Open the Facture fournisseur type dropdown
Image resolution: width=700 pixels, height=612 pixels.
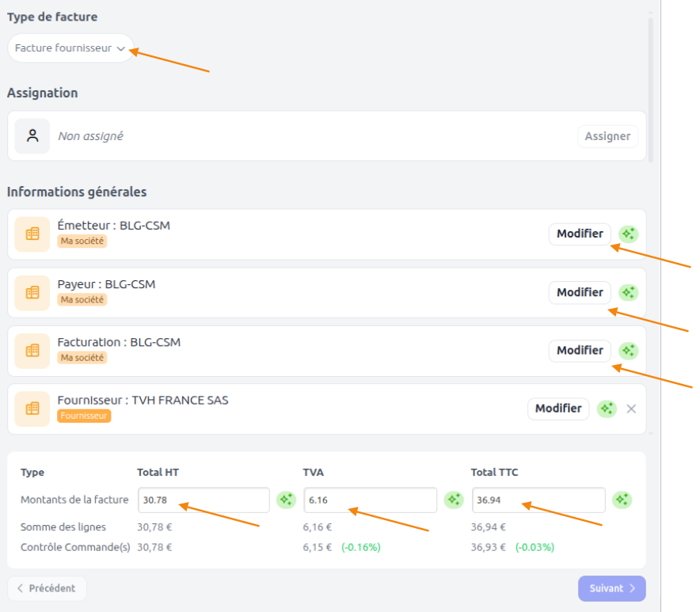tap(70, 48)
